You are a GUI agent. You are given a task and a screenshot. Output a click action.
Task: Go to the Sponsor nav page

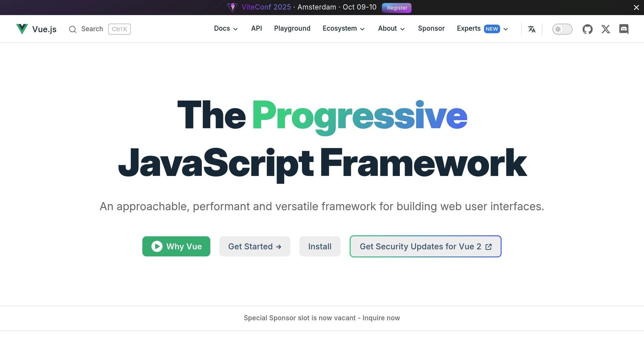pyautogui.click(x=431, y=29)
